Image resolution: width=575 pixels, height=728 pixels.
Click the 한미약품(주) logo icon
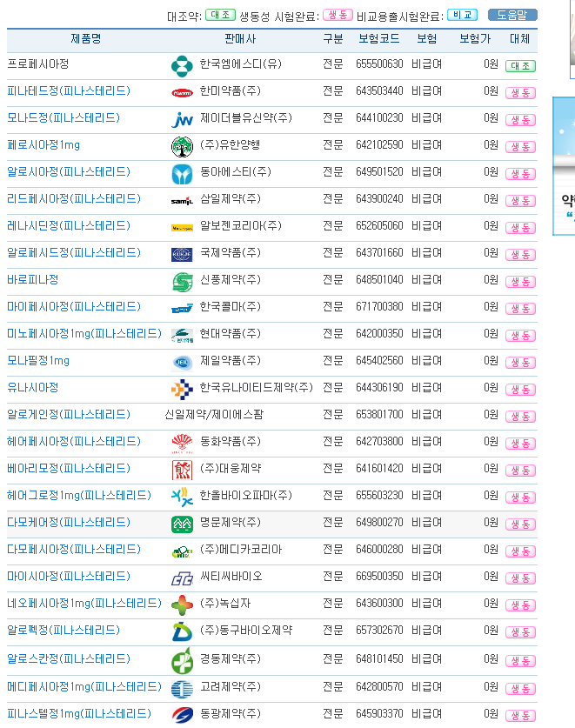182,93
